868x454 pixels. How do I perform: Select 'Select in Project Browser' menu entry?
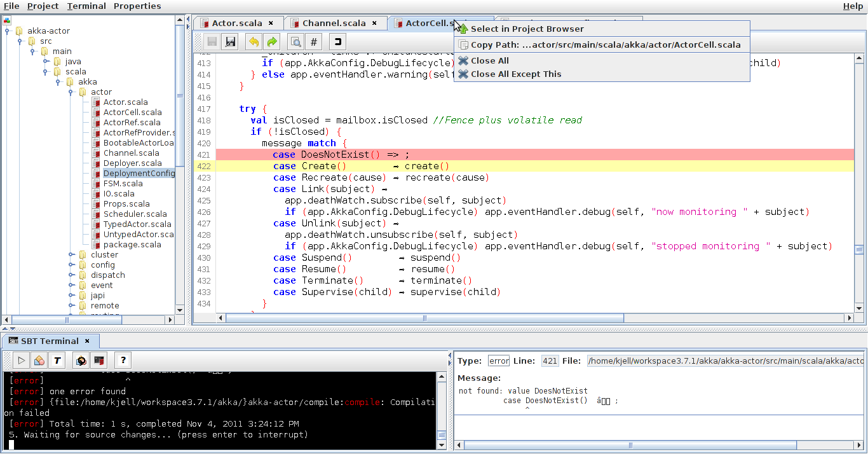[527, 29]
